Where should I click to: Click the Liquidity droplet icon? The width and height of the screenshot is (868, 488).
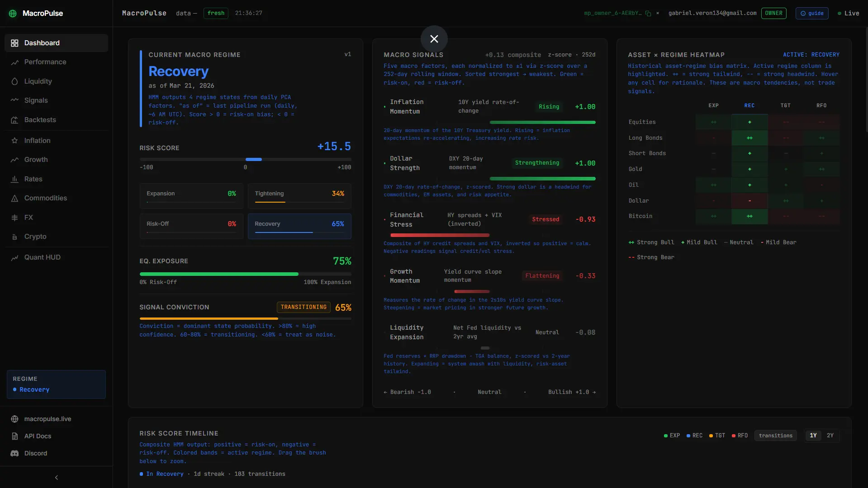[14, 81]
